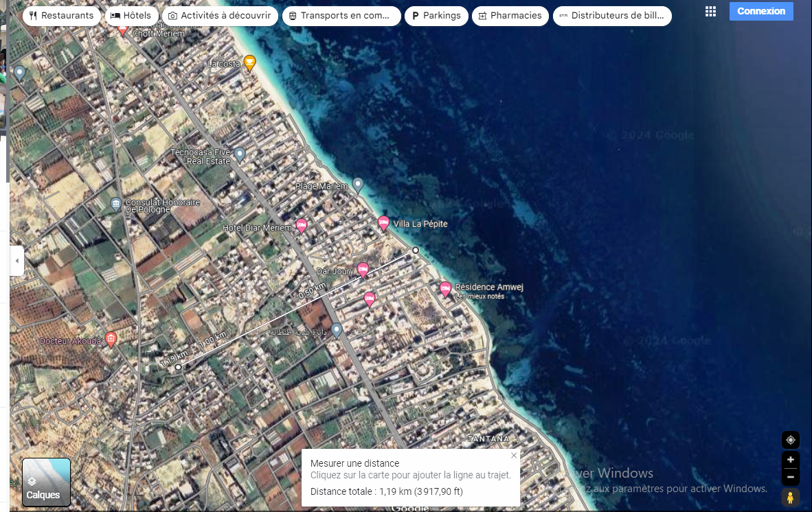Click the measurement endpoint near the coast
This screenshot has height=512, width=812.
click(x=416, y=250)
